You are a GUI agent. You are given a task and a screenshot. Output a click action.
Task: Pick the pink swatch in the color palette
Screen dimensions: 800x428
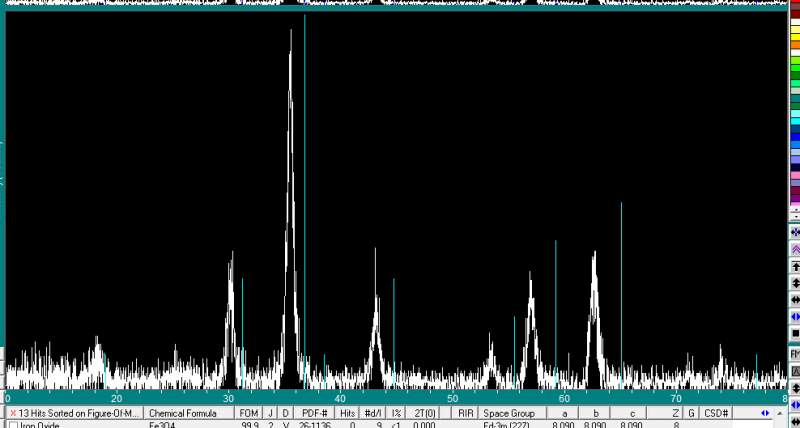(x=794, y=175)
